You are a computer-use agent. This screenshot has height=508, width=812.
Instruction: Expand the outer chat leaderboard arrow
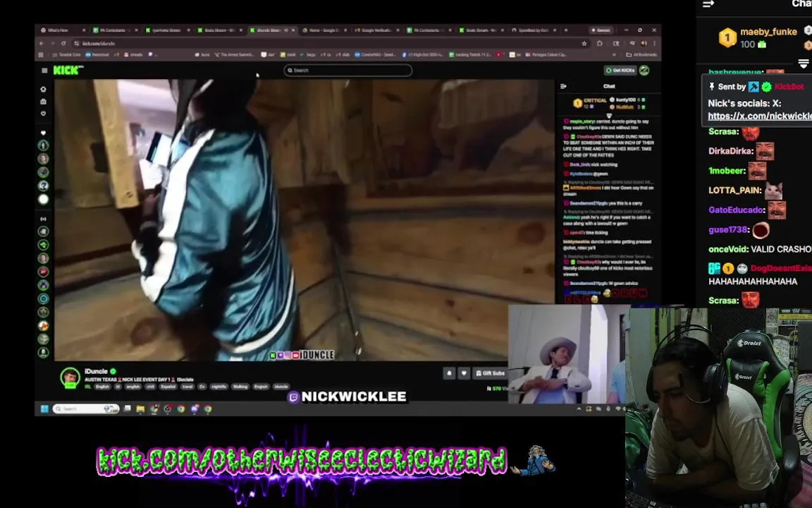tap(804, 64)
